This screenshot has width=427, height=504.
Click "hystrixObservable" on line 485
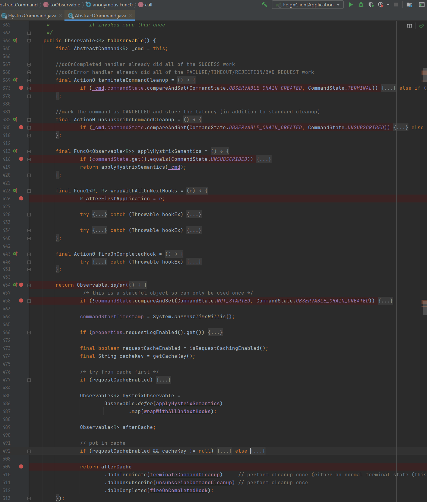148,395
